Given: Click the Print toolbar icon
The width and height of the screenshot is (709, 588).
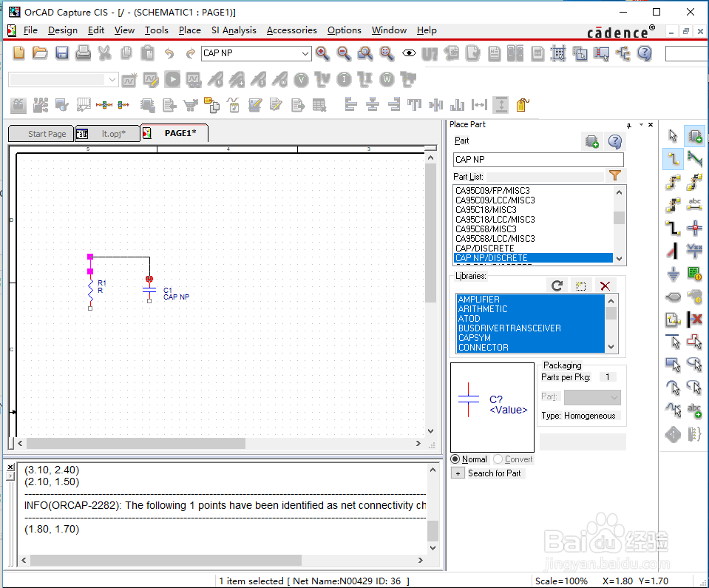Looking at the screenshot, I should tap(84, 53).
